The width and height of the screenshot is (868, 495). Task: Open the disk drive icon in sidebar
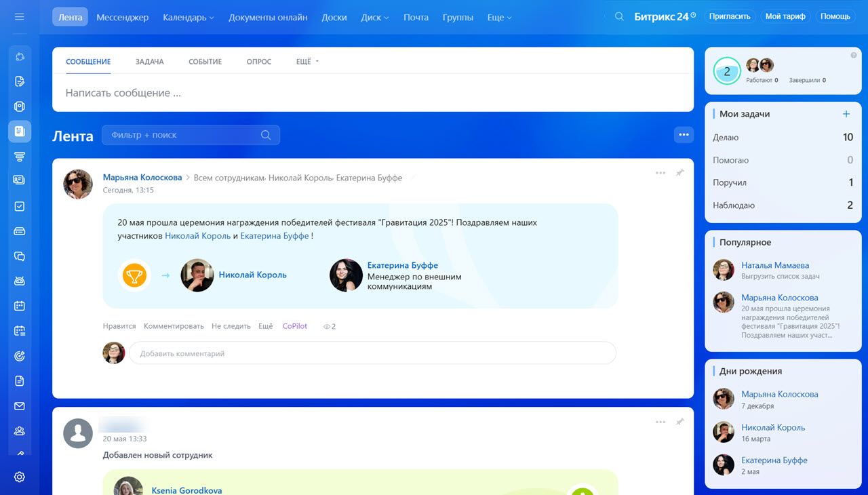click(20, 231)
